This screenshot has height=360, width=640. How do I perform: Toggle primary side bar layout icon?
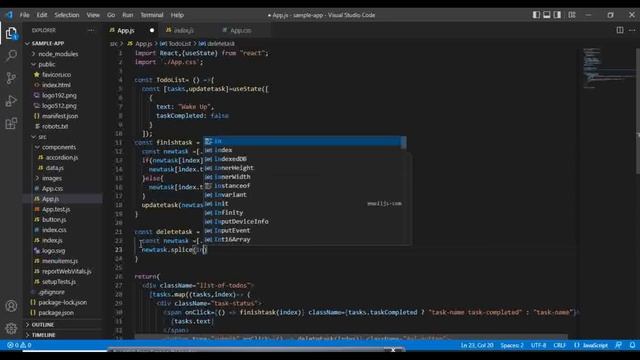pos(536,15)
